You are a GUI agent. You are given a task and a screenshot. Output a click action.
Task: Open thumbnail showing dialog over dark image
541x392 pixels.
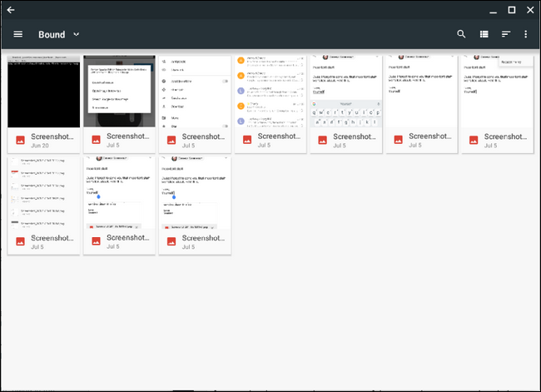(119, 92)
